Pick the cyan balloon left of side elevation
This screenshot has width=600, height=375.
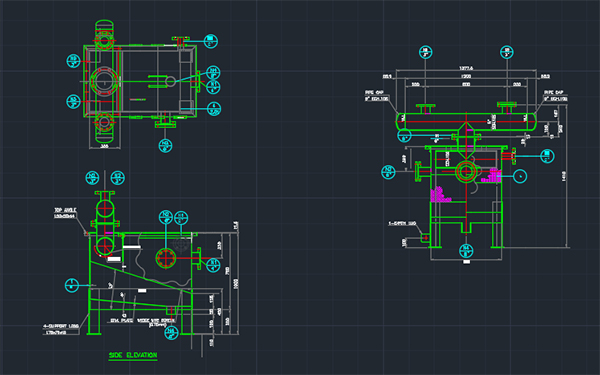pyautogui.click(x=72, y=285)
